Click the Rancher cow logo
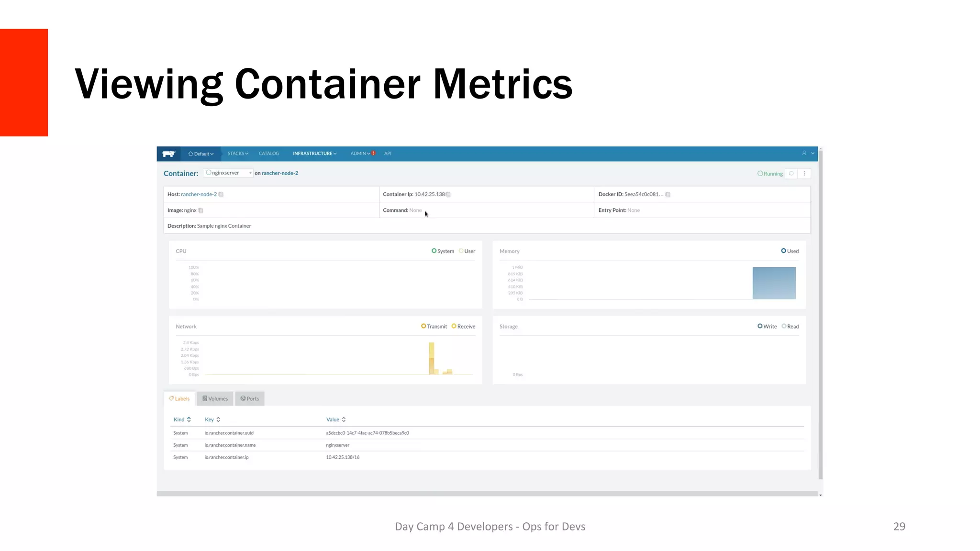Viewport: 980px width, 551px height. click(x=168, y=154)
